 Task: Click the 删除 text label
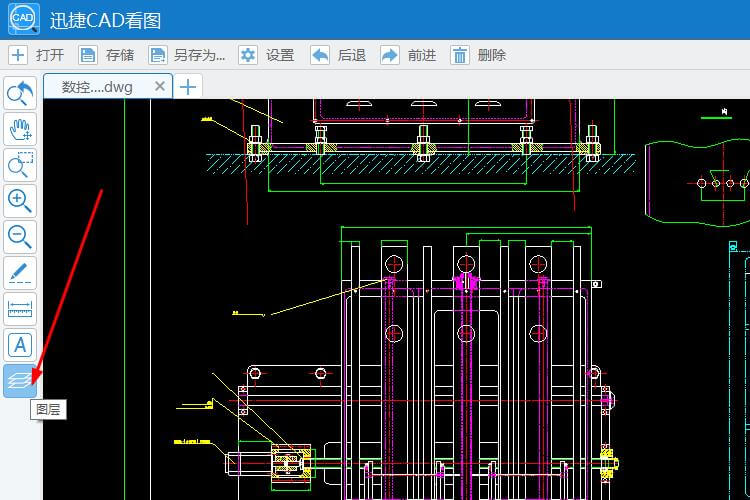492,55
